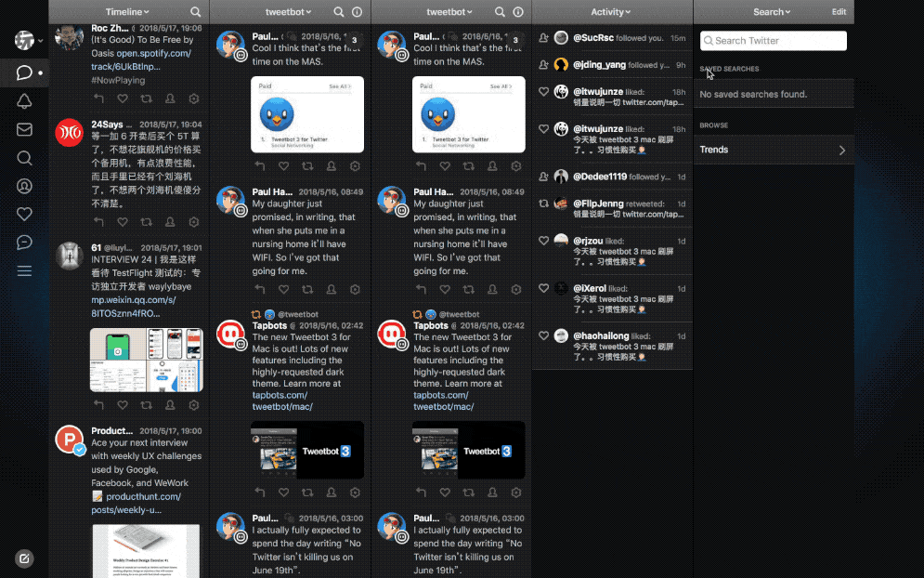Reply to Paul's nursing home tweet, first tweetbot column
Image resolution: width=924 pixels, height=578 pixels.
click(x=260, y=289)
